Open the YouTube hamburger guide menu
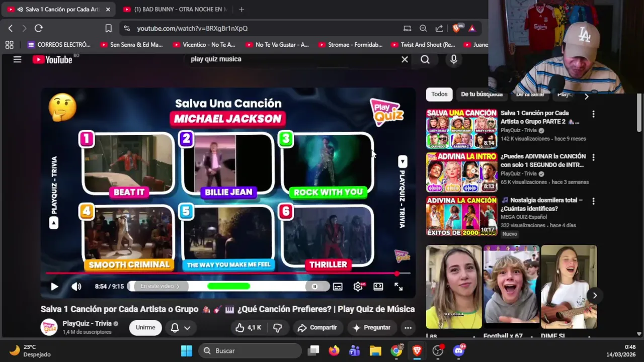This screenshot has height=362, width=644. [x=17, y=59]
